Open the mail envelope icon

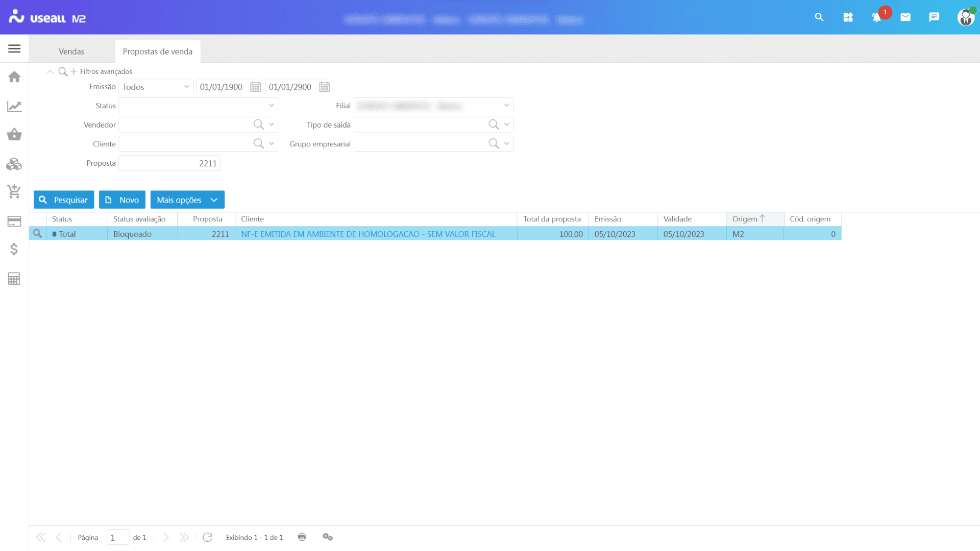point(905,17)
